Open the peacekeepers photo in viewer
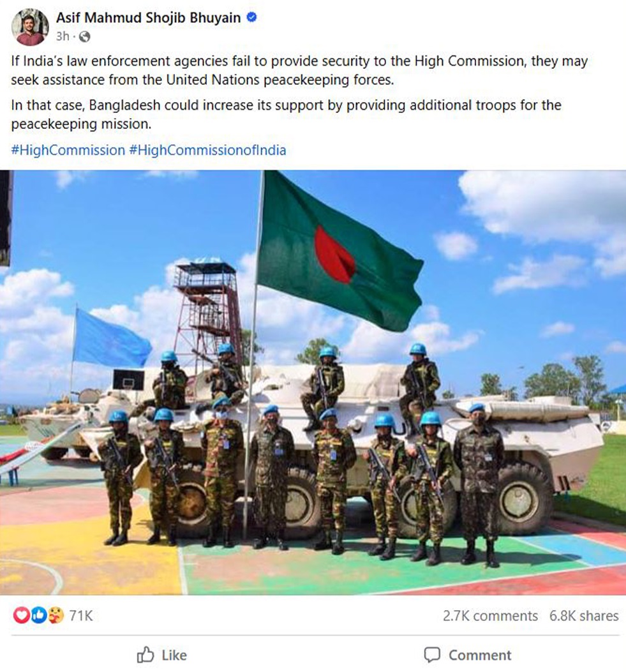Image resolution: width=626 pixels, height=672 pixels. point(313,382)
